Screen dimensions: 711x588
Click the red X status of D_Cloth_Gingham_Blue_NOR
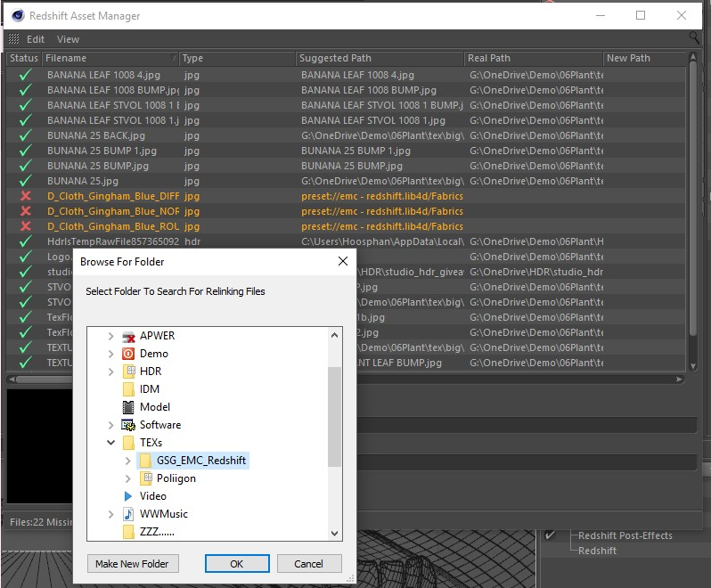click(x=26, y=211)
